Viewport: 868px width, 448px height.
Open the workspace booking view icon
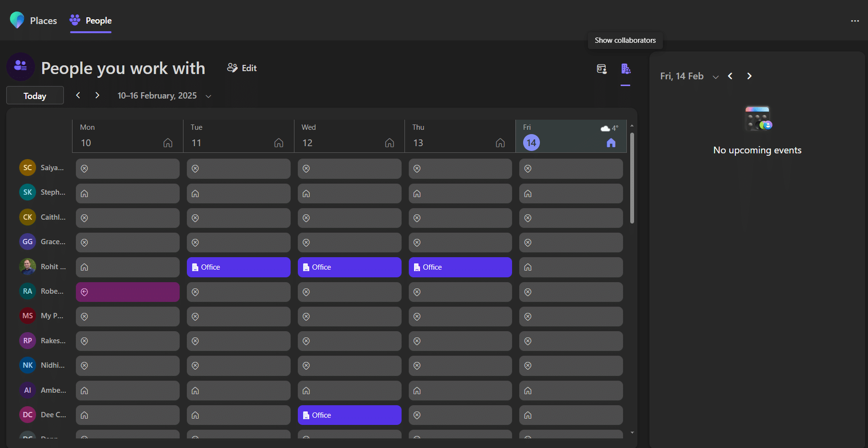click(x=601, y=69)
